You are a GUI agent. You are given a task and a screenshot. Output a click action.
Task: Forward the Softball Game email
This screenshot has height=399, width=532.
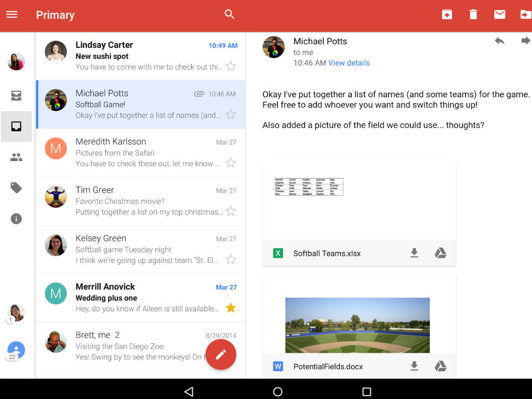coord(525,41)
